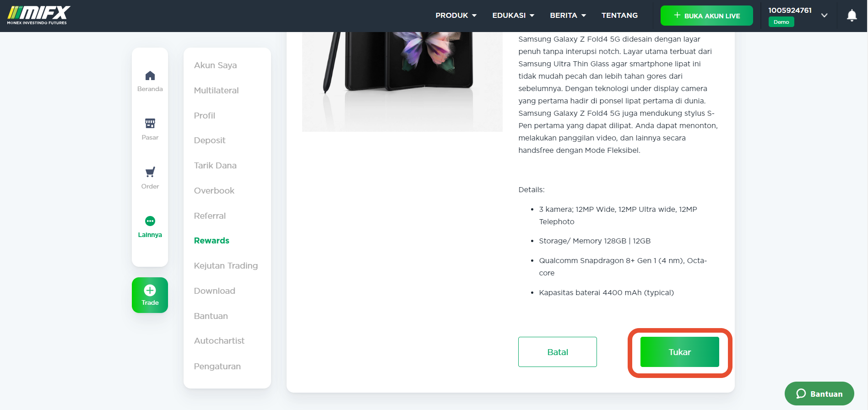Image resolution: width=868 pixels, height=410 pixels.
Task: Open Kejutan Trading menu item
Action: click(226, 266)
